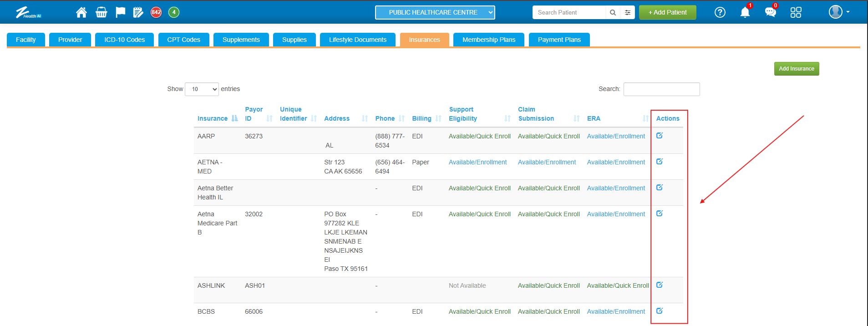Open the Membership Plans tab

pyautogui.click(x=489, y=40)
